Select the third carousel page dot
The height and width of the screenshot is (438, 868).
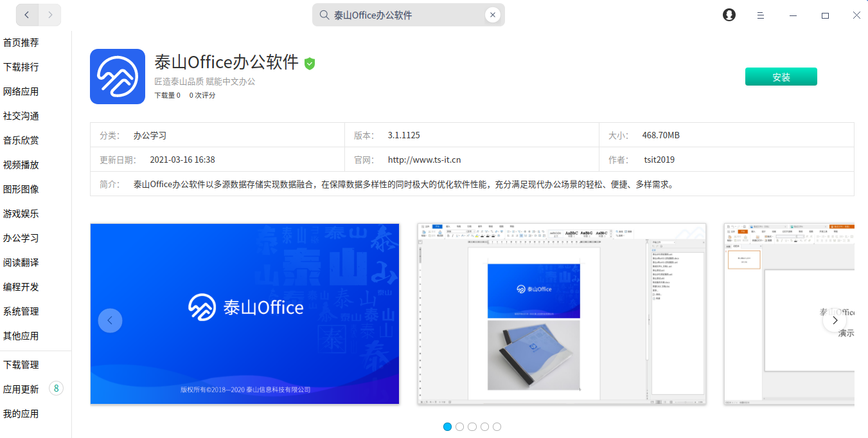[x=472, y=426]
